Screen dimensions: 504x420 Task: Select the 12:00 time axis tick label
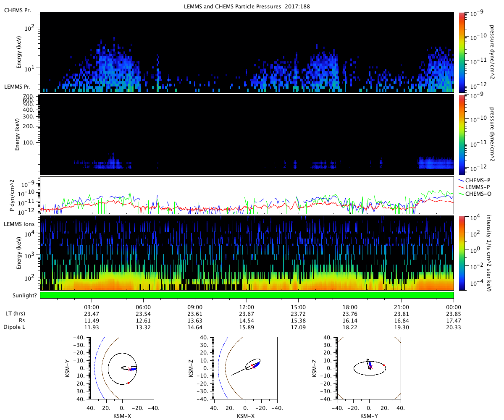[247, 307]
